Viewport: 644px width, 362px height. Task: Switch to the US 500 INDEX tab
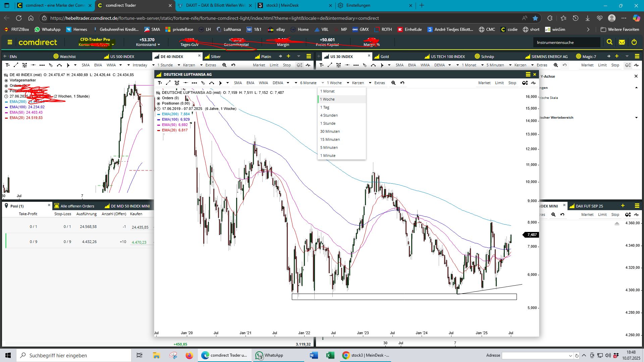pos(122,56)
